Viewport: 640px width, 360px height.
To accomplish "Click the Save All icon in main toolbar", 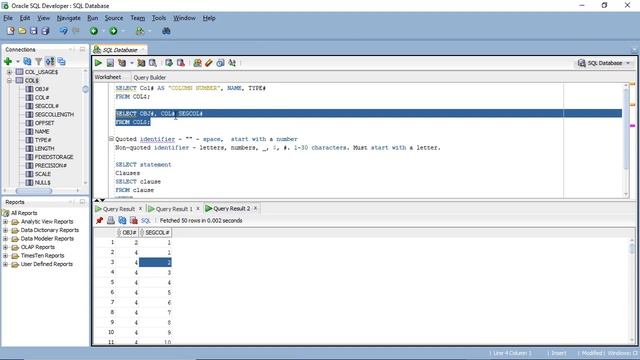I will [45, 31].
